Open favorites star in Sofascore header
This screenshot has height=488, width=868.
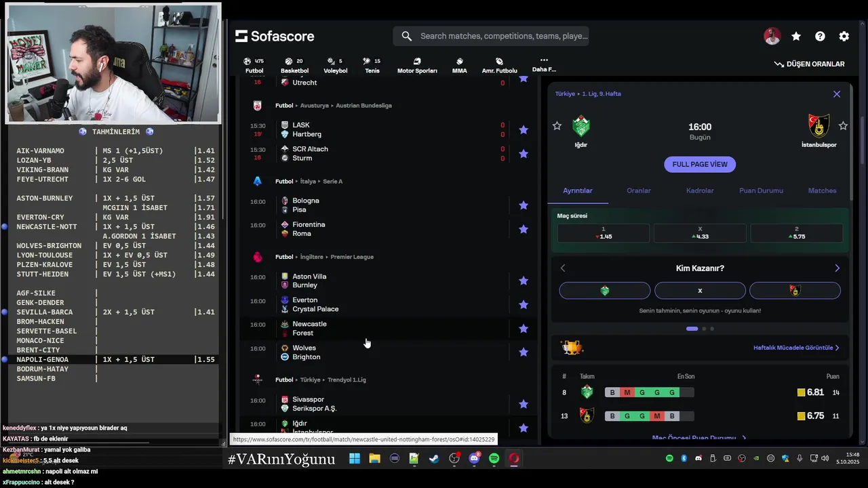click(x=796, y=37)
